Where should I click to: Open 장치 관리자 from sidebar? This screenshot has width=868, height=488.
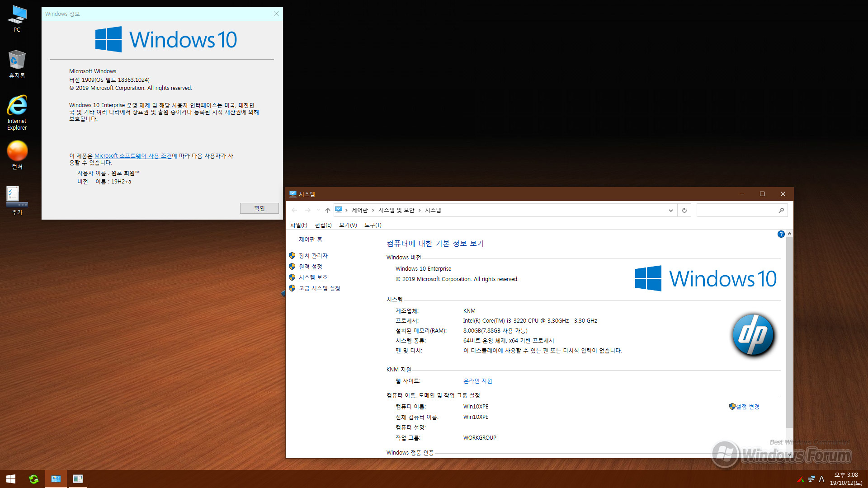click(313, 256)
